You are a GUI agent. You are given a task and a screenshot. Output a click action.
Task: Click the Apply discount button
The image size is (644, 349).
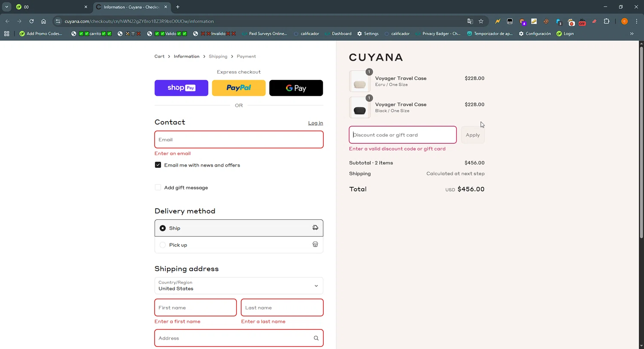(473, 135)
